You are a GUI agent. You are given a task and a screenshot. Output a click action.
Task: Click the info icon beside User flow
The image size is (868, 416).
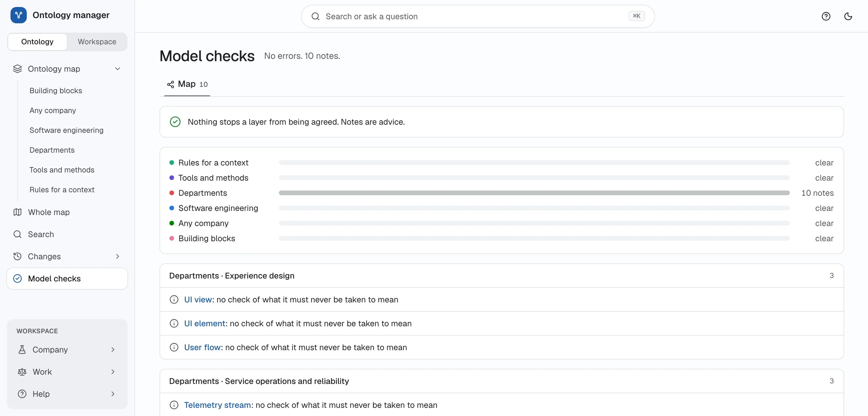click(x=174, y=347)
